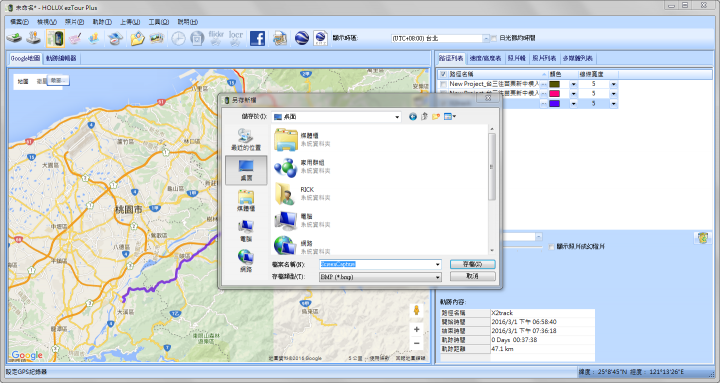Select Network in dialog sidebar
The height and width of the screenshot is (383, 720).
[246, 261]
